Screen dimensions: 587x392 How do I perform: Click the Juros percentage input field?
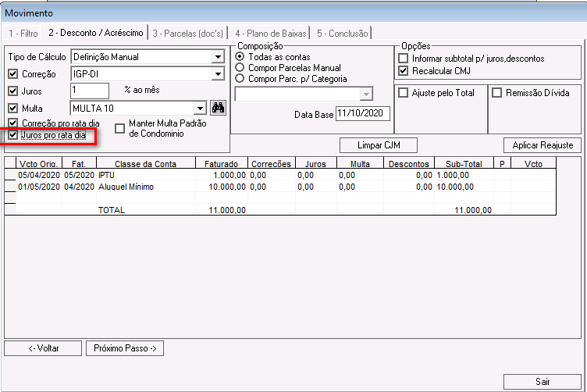click(90, 91)
